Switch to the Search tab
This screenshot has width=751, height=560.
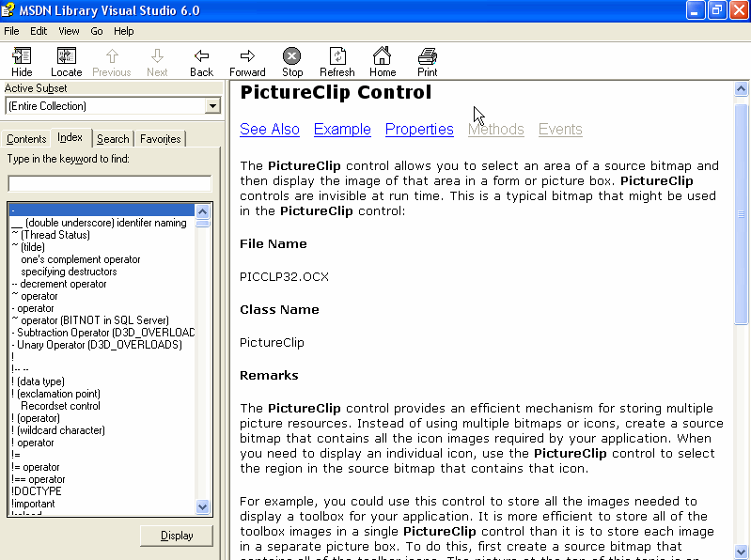pos(113,139)
